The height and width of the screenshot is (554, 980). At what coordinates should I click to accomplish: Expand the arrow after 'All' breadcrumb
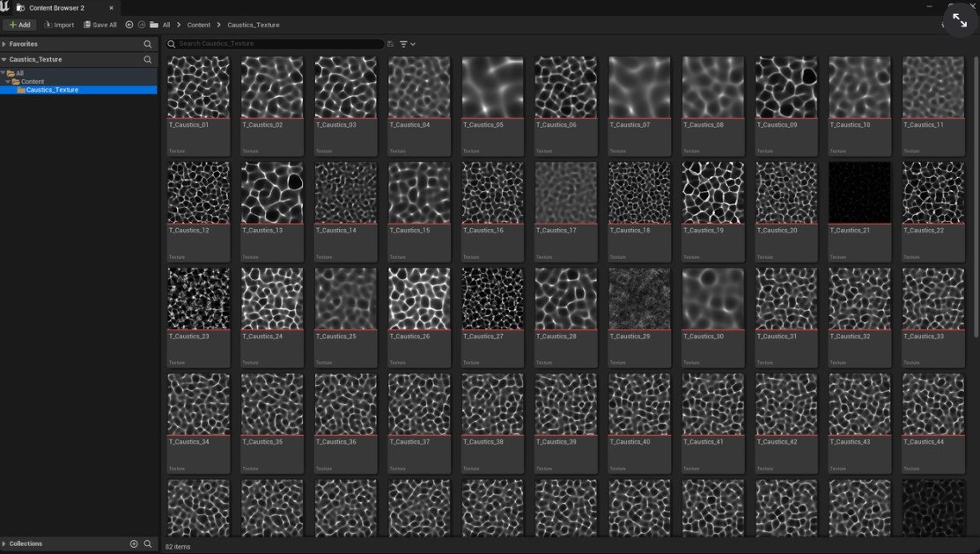point(179,25)
